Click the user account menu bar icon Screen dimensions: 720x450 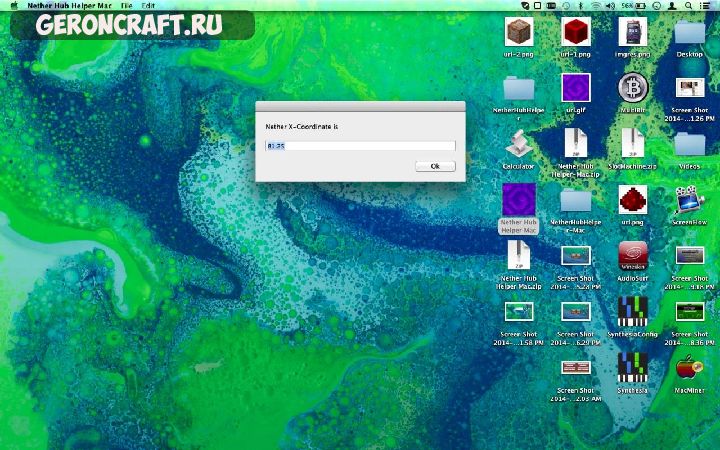[x=672, y=6]
